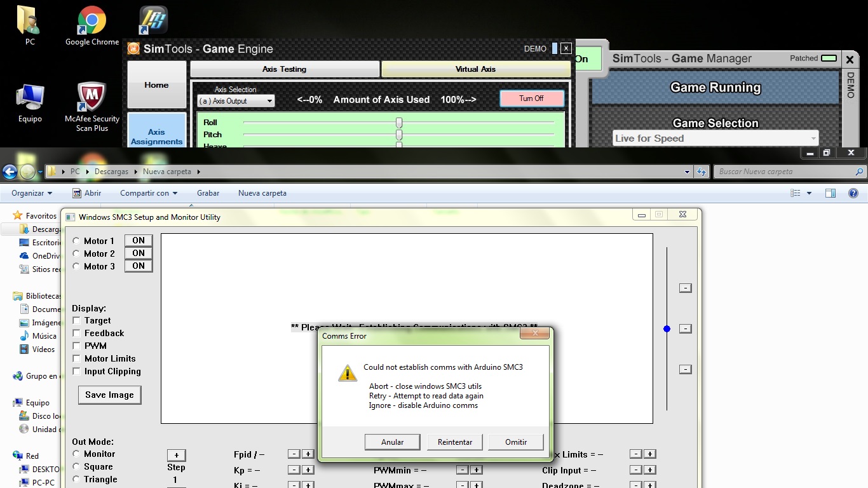Screen dimensions: 868x488
Task: Click Grabar in the Explorer toolbar
Action: point(208,193)
